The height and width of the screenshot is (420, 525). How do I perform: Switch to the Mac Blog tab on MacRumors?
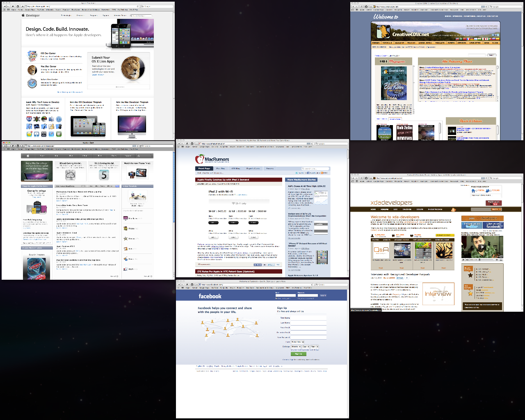221,168
